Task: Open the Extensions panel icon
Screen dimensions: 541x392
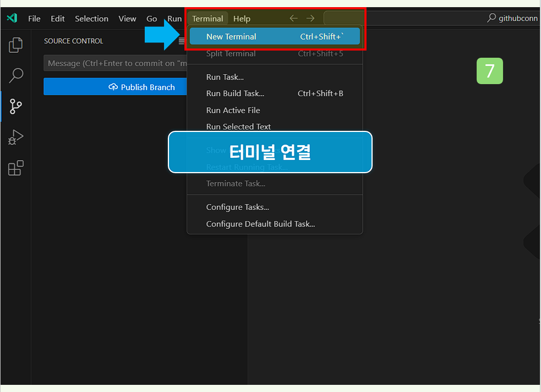Action: (x=15, y=168)
